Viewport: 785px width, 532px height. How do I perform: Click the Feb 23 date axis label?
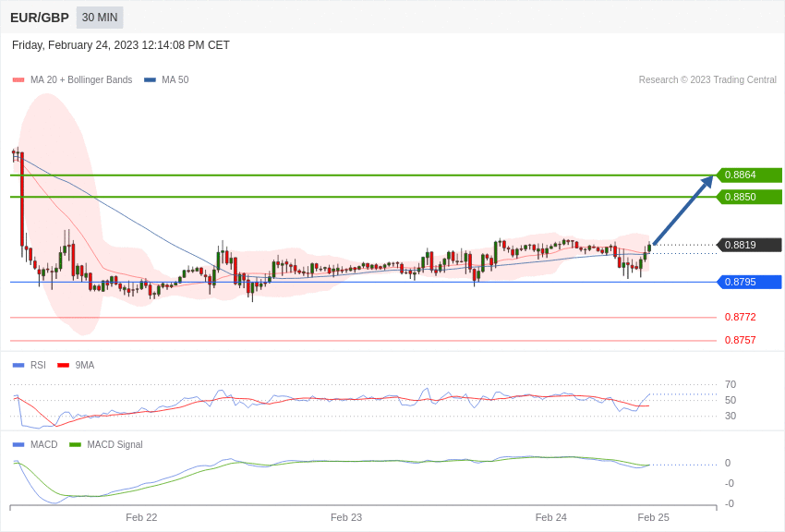[x=346, y=517]
